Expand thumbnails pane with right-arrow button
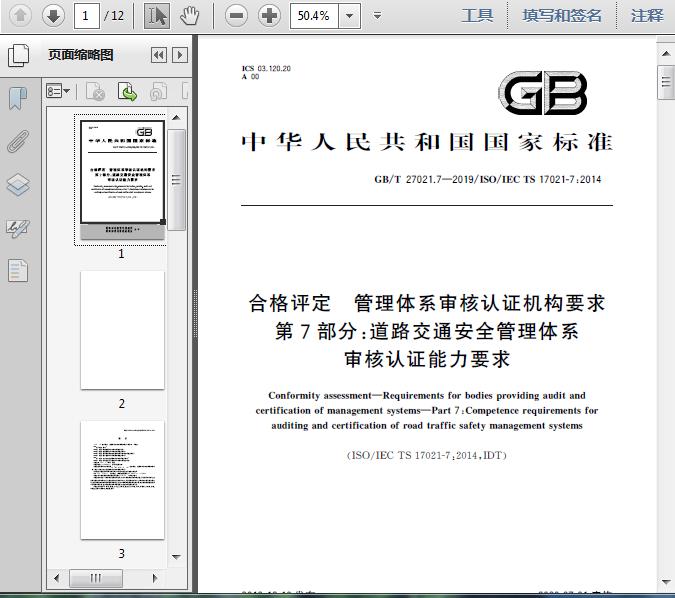Image resolution: width=675 pixels, height=598 pixels. click(180, 55)
